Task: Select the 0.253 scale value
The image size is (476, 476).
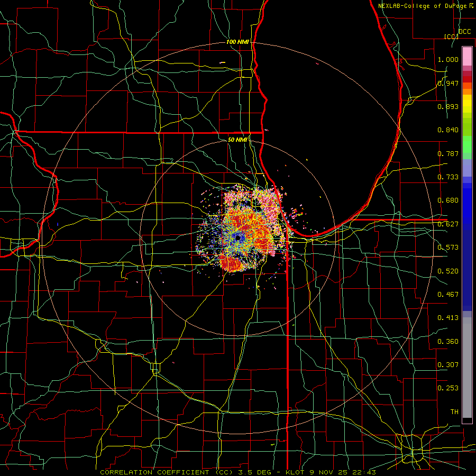Action: pyautogui.click(x=448, y=388)
